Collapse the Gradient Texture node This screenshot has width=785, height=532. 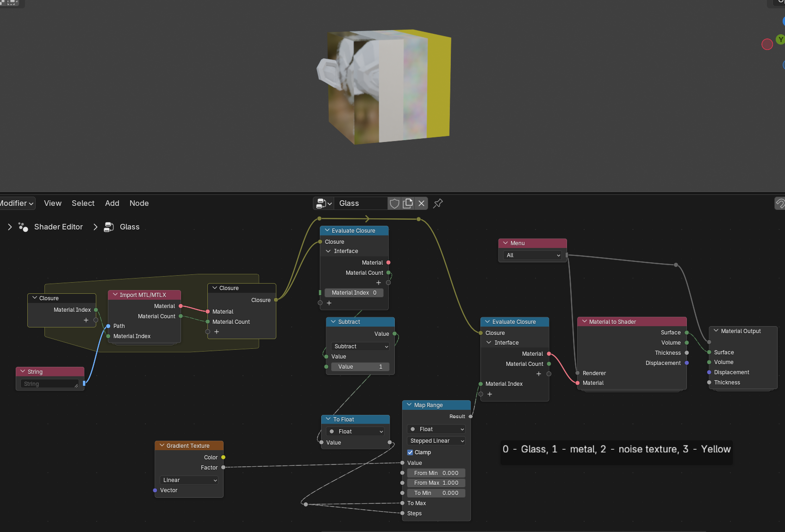coord(162,445)
